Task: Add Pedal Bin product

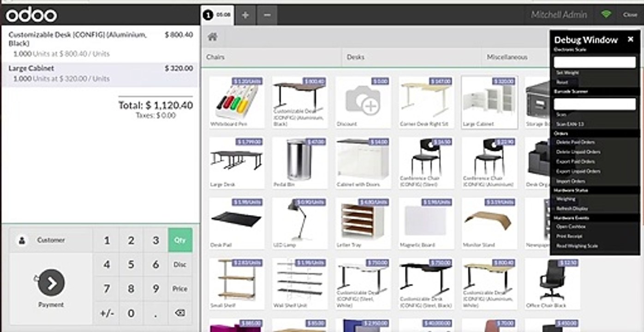Action: tap(300, 163)
